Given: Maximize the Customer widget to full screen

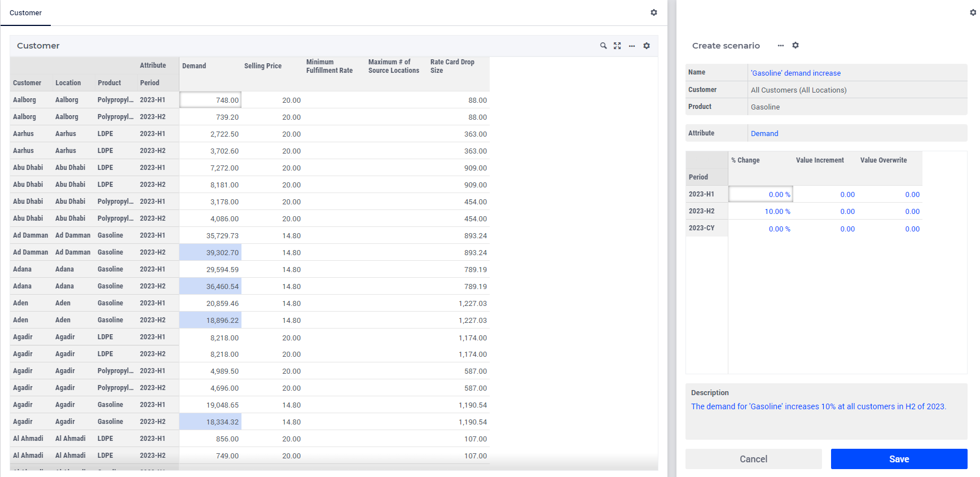Looking at the screenshot, I should pos(617,46).
